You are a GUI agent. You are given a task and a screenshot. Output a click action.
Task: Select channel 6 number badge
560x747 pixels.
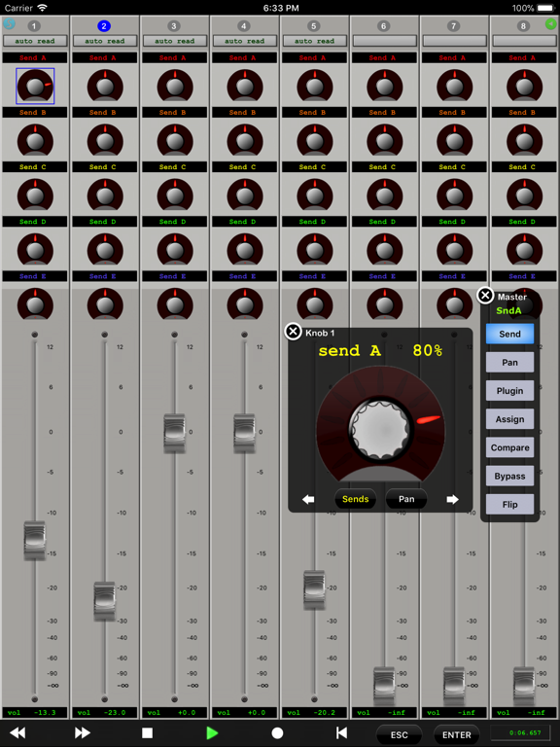(x=383, y=25)
